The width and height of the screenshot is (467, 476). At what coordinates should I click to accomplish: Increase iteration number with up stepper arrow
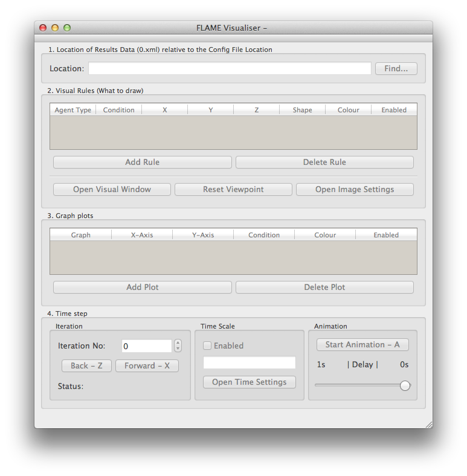pos(178,343)
